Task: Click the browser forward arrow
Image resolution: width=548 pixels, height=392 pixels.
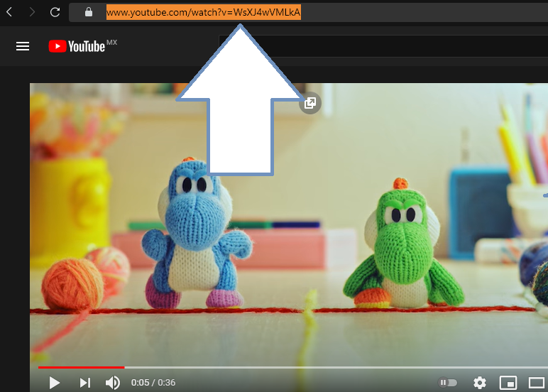Action: click(32, 12)
